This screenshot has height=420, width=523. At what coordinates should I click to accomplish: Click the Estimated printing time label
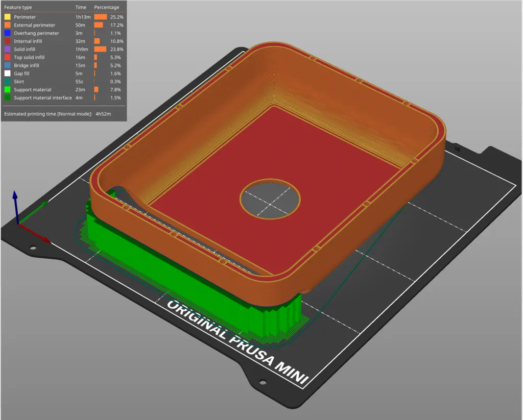(x=48, y=114)
